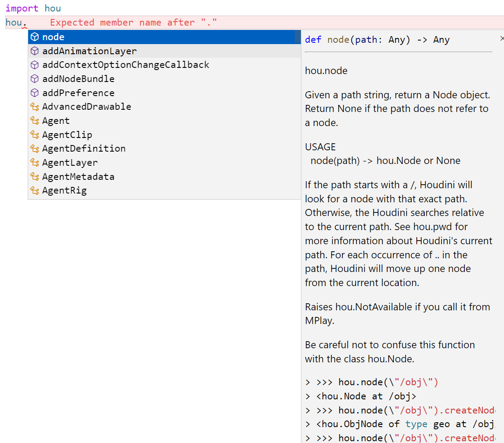Click the cube icon beside the node function
Screen dimensions: 504x443
pyautogui.click(x=34, y=37)
